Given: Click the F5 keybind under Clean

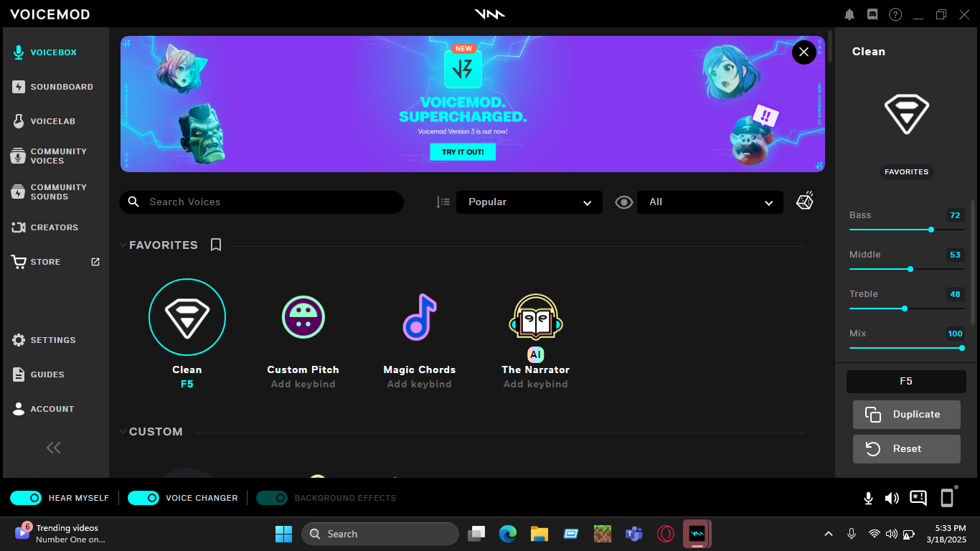Looking at the screenshot, I should point(187,384).
